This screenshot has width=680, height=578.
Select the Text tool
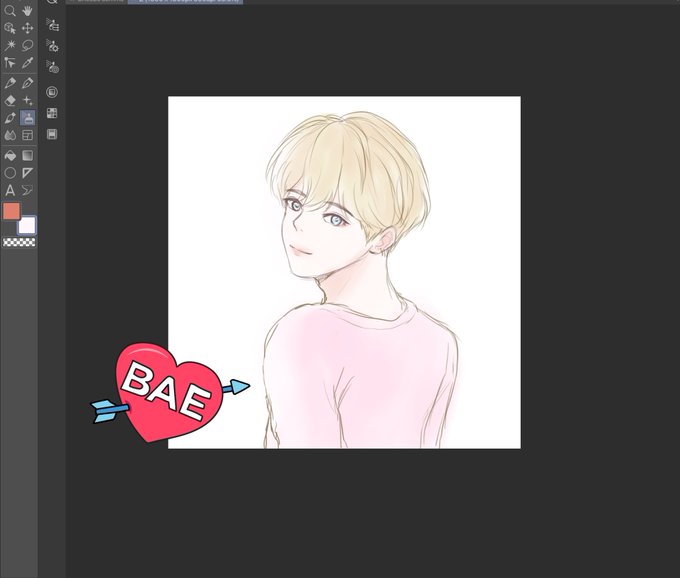point(10,190)
